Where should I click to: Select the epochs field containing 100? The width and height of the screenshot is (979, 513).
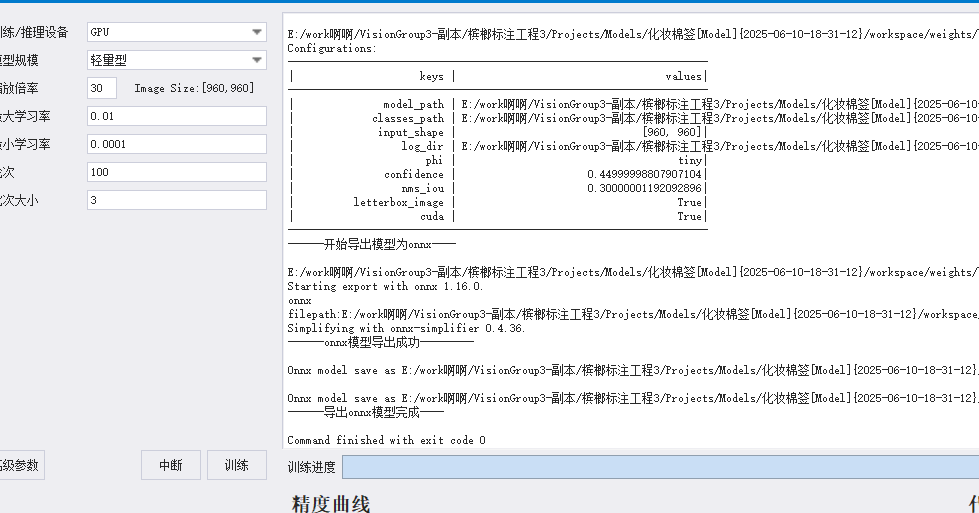point(177,172)
